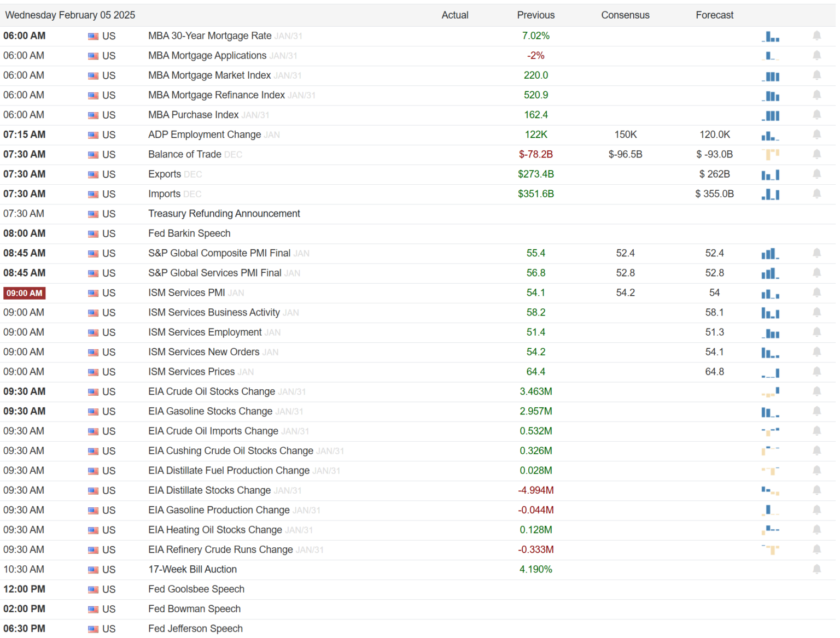840x638 pixels.
Task: Toggle alert bell for ISM Services PMI
Action: coord(816,293)
